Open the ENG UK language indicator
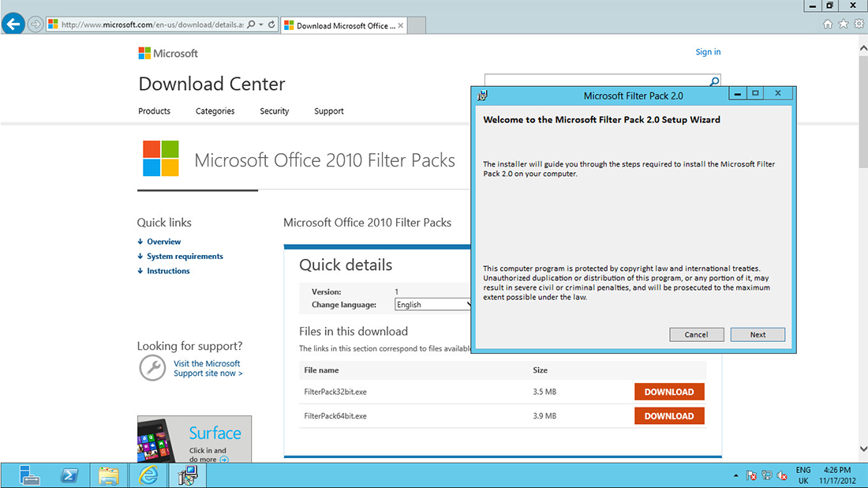868x488 pixels. (x=803, y=475)
